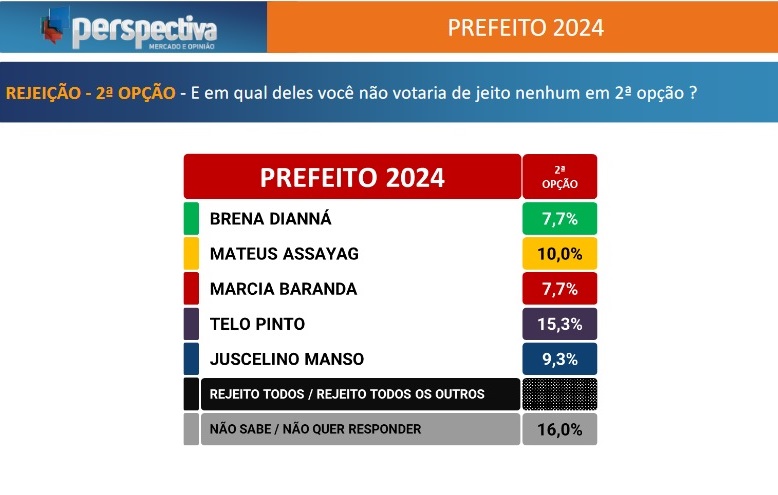Viewport: 778px width, 495px height.
Task: Click the Perspectiva logo icon
Action: (x=55, y=25)
